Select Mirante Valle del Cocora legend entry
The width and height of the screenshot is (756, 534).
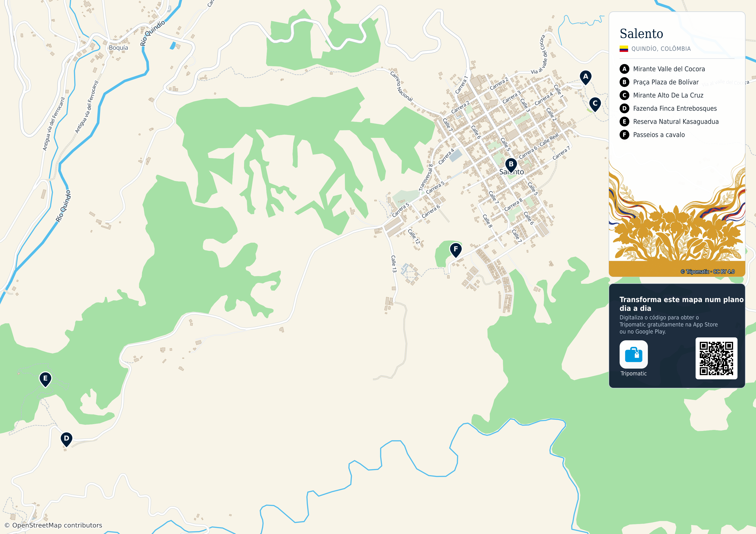[x=669, y=69]
